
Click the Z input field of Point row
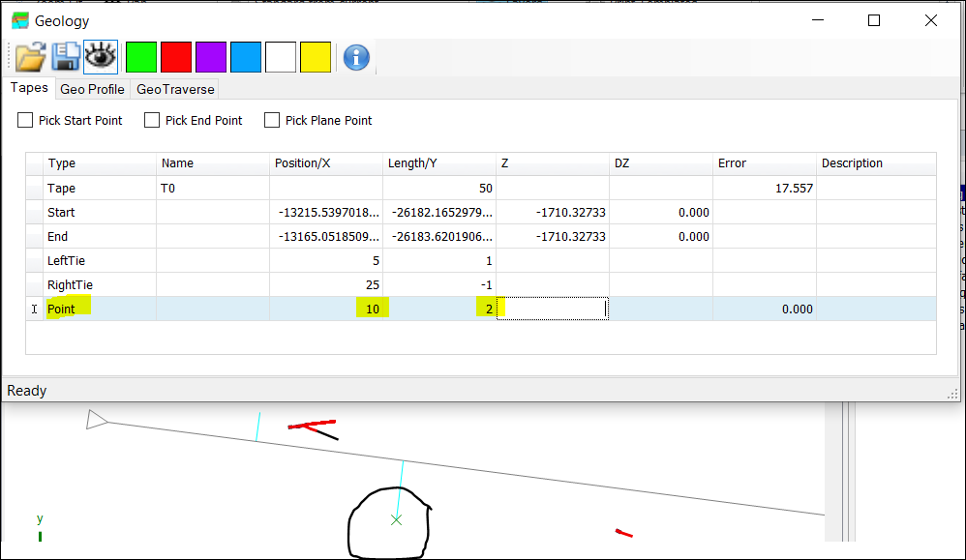point(552,309)
